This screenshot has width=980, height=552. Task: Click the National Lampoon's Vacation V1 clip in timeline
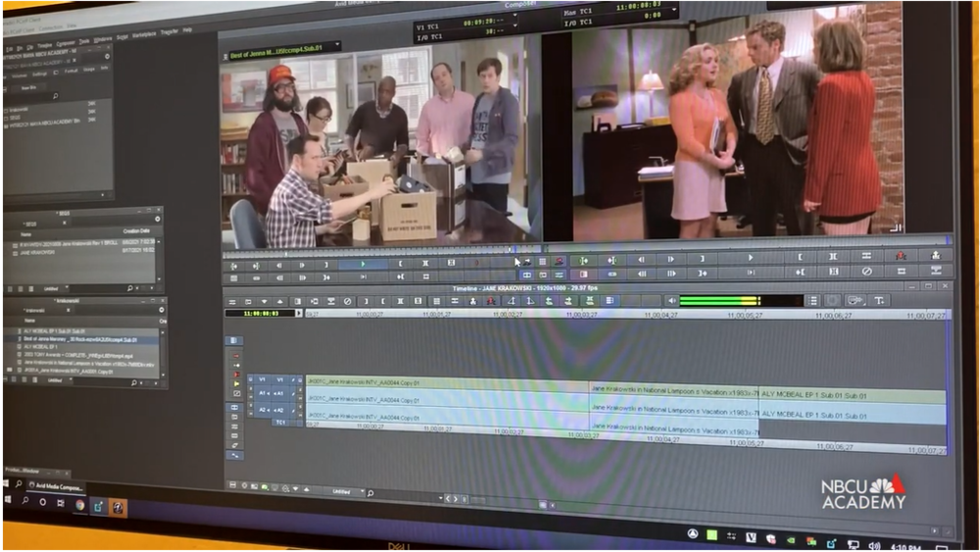[x=674, y=390]
